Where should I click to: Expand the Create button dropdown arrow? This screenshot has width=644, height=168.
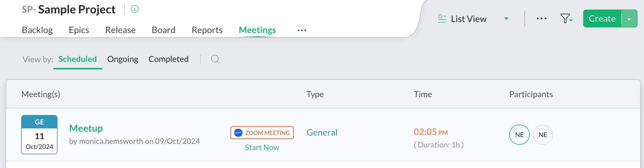point(629,19)
